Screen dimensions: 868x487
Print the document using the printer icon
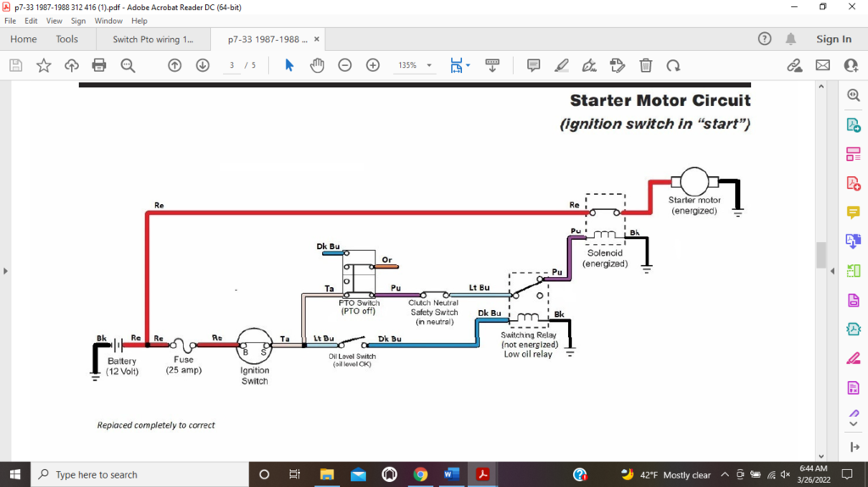point(99,65)
